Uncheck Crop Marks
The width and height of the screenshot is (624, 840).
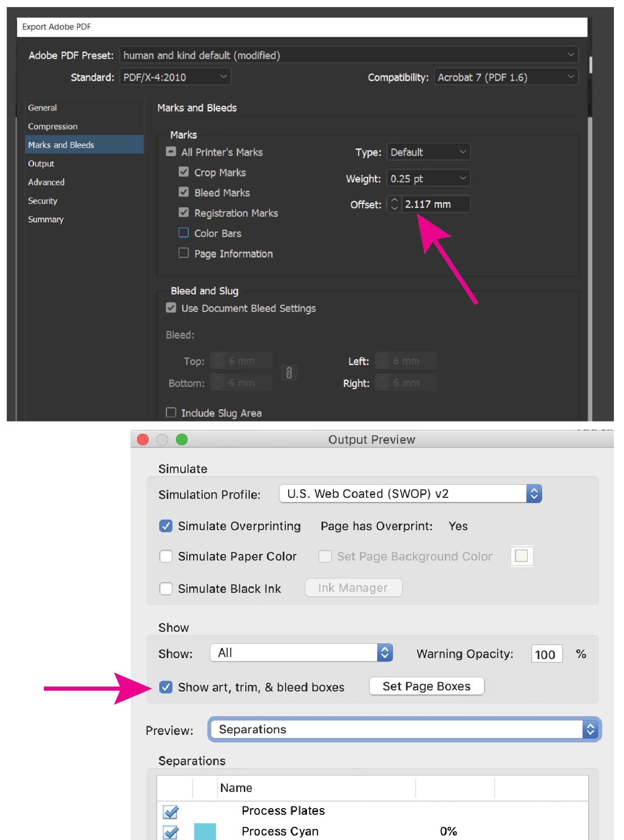184,172
